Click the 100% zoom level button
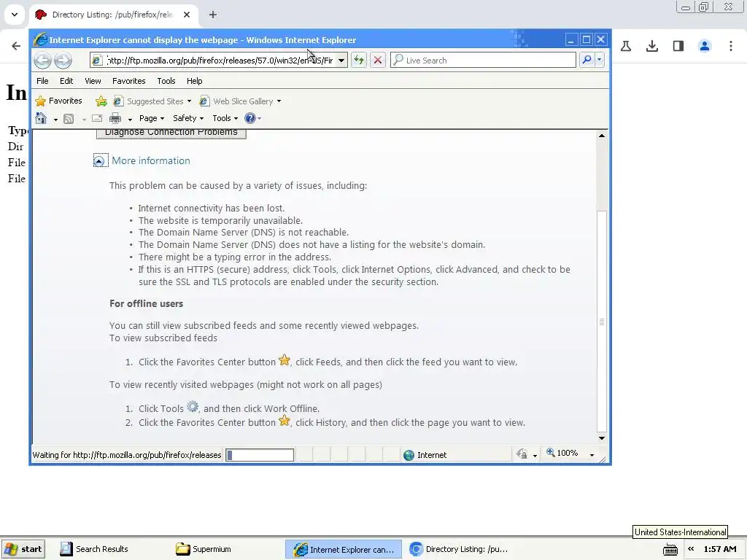747x560 pixels. 562,454
